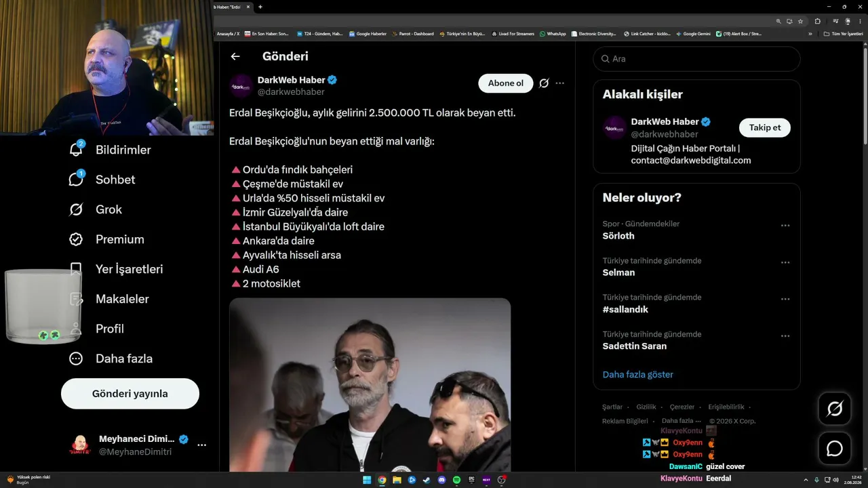The image size is (868, 488).
Task: Open Spotify in the taskbar
Action: click(456, 480)
